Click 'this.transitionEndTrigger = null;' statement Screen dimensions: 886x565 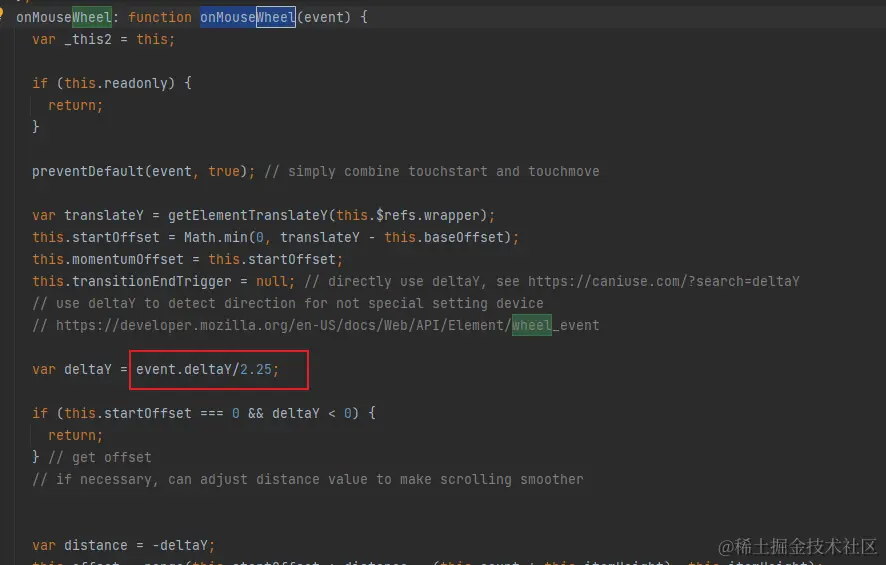(163, 281)
